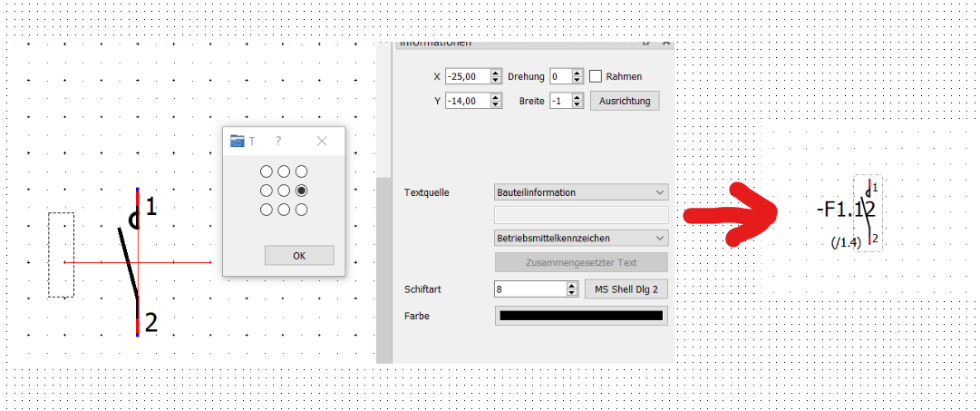The height and width of the screenshot is (411, 980).
Task: Confirm alignment dialog with OK
Action: [299, 255]
